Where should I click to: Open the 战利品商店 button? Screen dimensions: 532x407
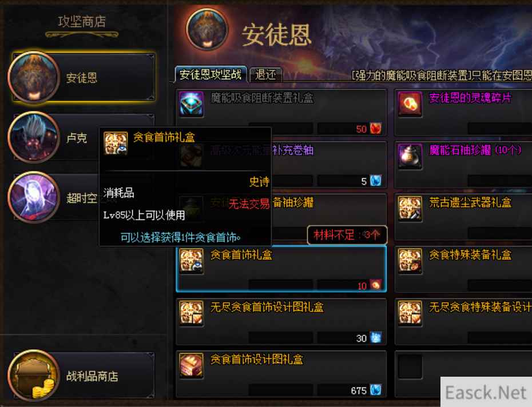pyautogui.click(x=82, y=376)
